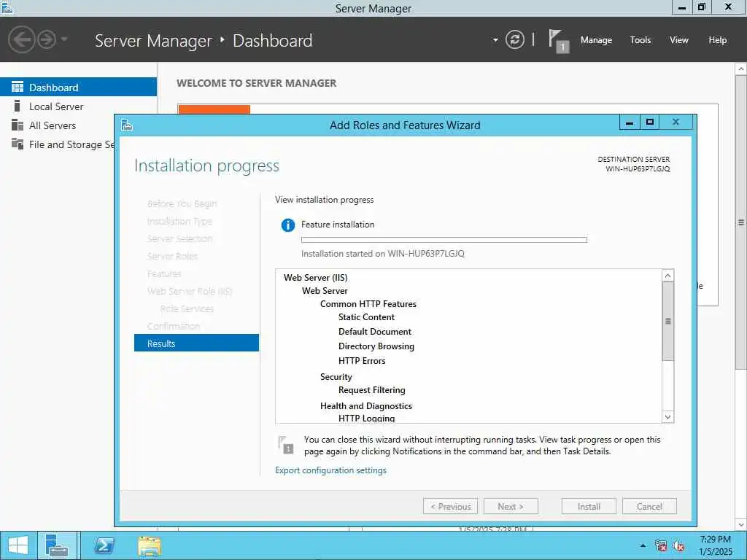Screen dimensions: 747x560
Task: Open the Windows Start button
Action: (x=18, y=545)
